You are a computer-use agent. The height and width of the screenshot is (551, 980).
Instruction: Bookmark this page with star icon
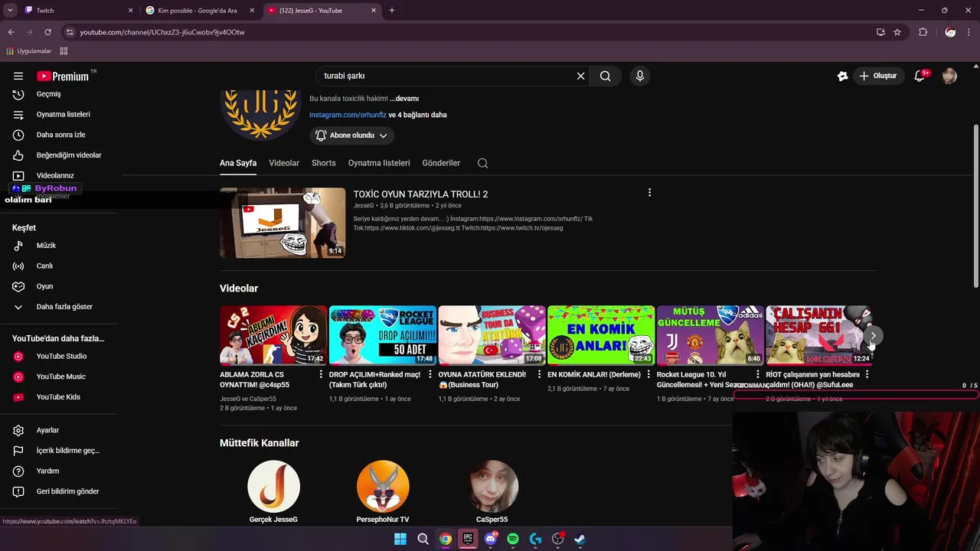(897, 32)
